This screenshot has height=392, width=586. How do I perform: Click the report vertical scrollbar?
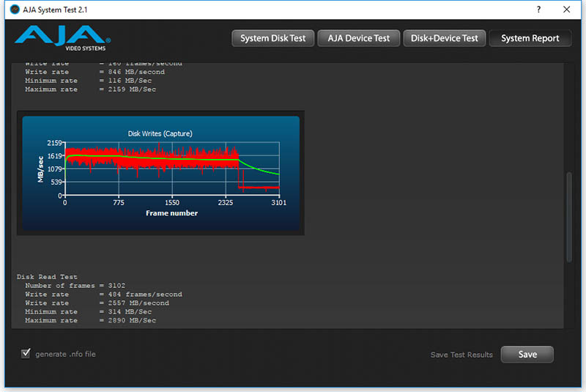pyautogui.click(x=569, y=217)
